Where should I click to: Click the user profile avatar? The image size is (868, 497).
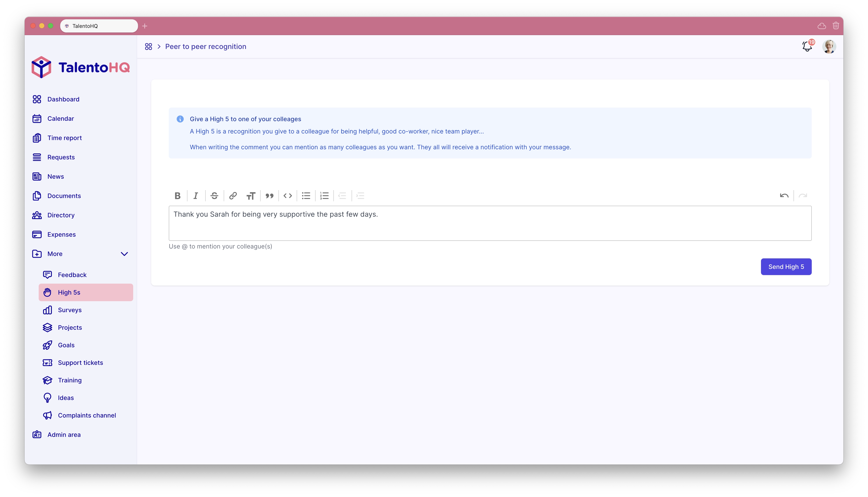tap(829, 46)
